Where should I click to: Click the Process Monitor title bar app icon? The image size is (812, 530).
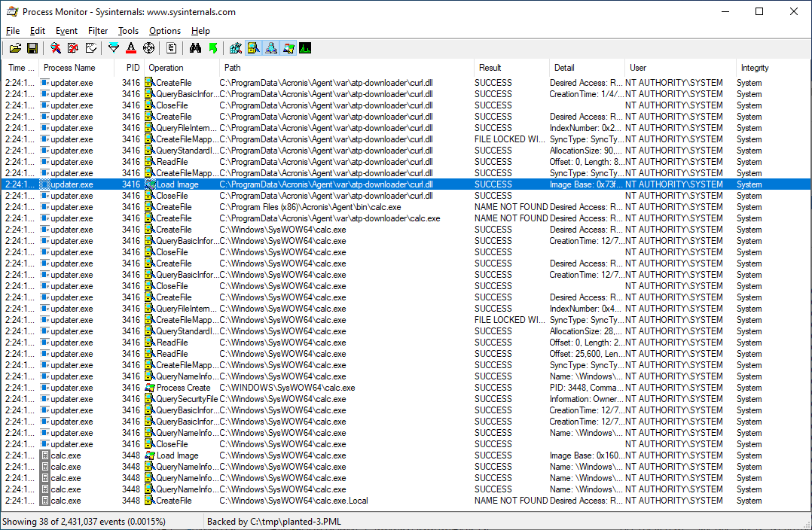coord(12,11)
